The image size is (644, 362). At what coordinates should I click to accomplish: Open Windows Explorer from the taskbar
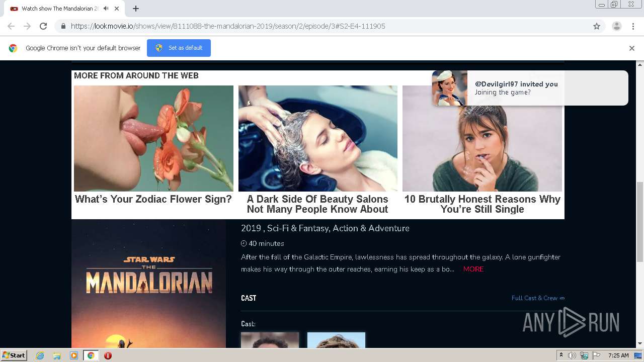point(57,355)
